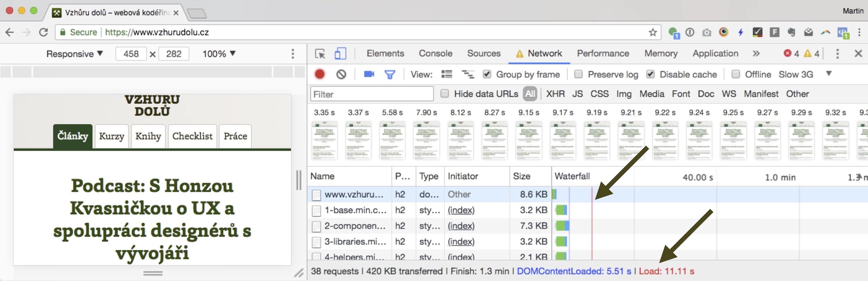The image size is (868, 281).
Task: Bookmark page using the star icon
Action: click(x=653, y=32)
